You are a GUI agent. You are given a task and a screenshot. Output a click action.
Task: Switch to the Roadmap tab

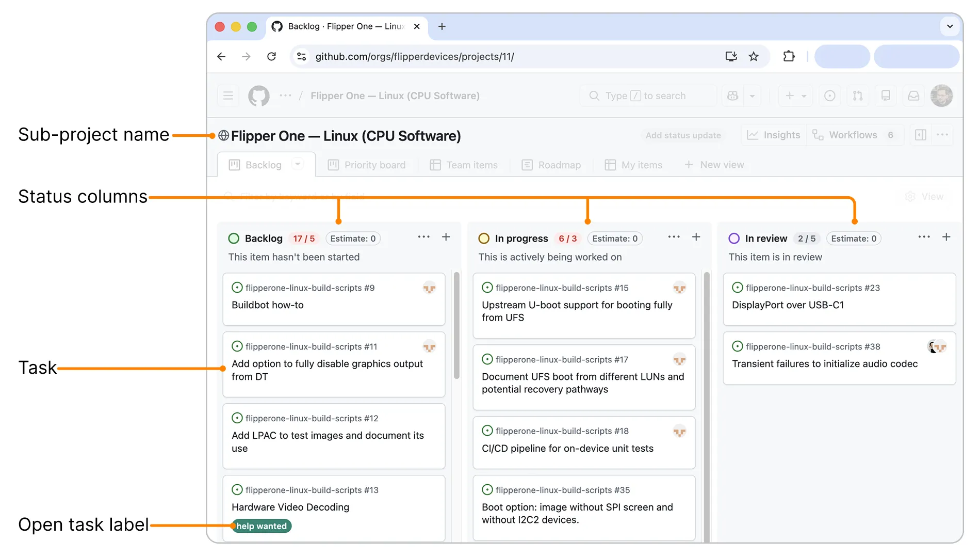coord(551,165)
